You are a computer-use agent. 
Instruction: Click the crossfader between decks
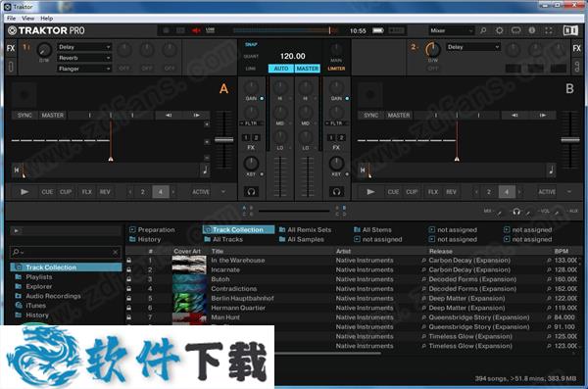(294, 211)
